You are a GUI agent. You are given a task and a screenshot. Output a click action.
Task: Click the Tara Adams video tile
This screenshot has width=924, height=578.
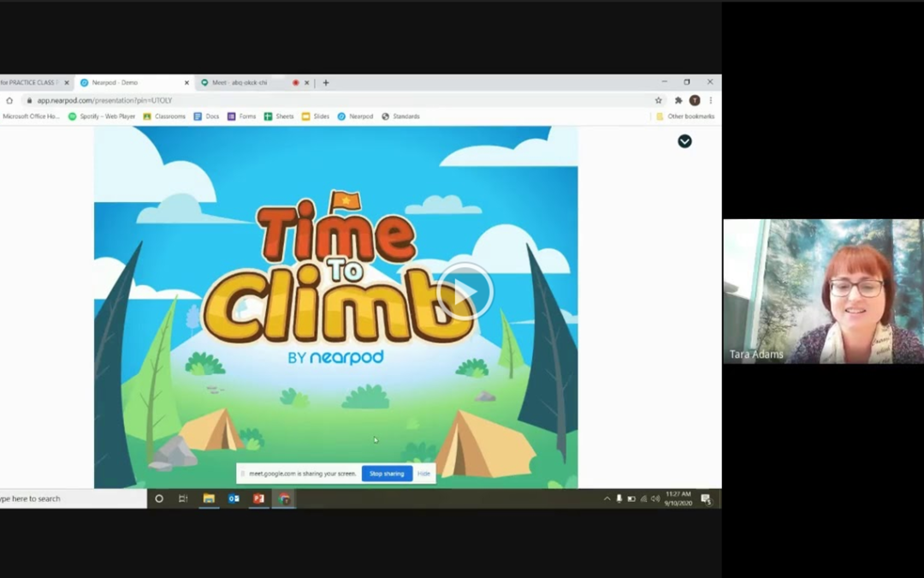(823, 291)
